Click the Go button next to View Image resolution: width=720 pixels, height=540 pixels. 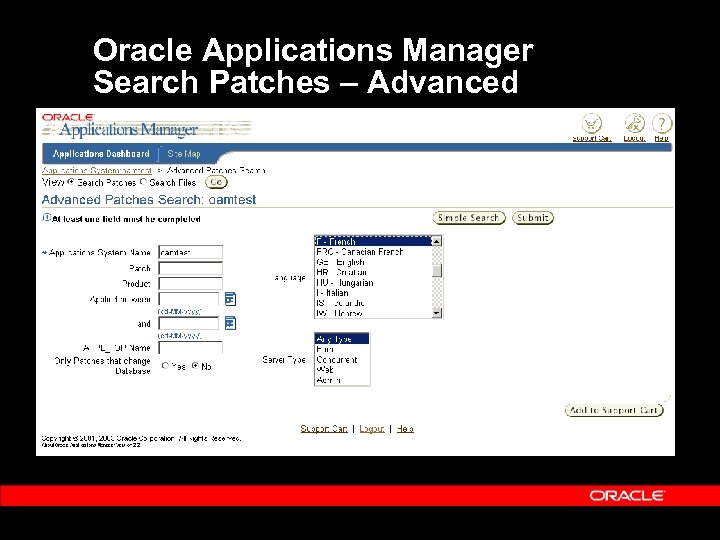[216, 182]
